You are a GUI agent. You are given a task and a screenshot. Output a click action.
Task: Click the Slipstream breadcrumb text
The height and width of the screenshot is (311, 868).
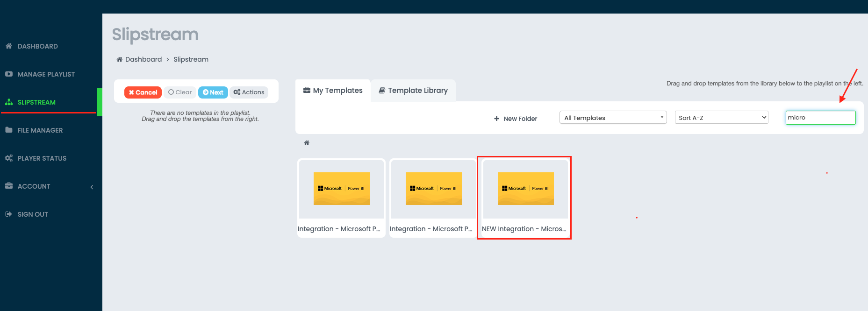[191, 59]
